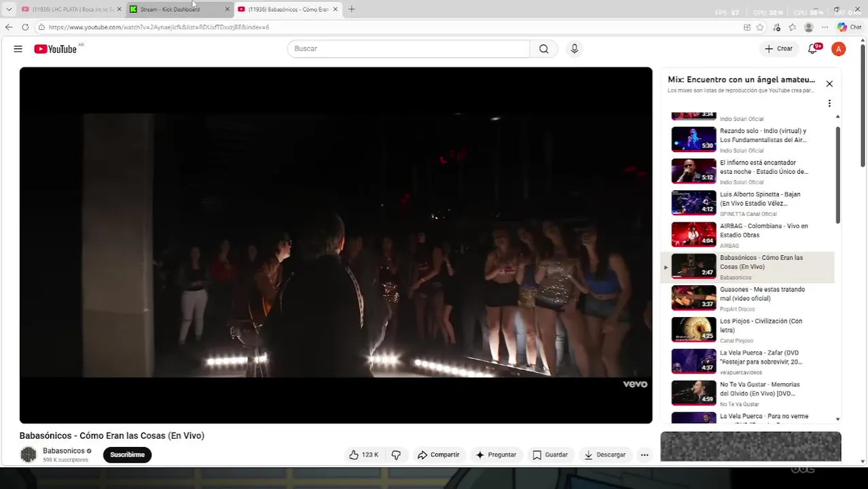
Task: Open the YouTube hamburger guide menu
Action: 18,49
